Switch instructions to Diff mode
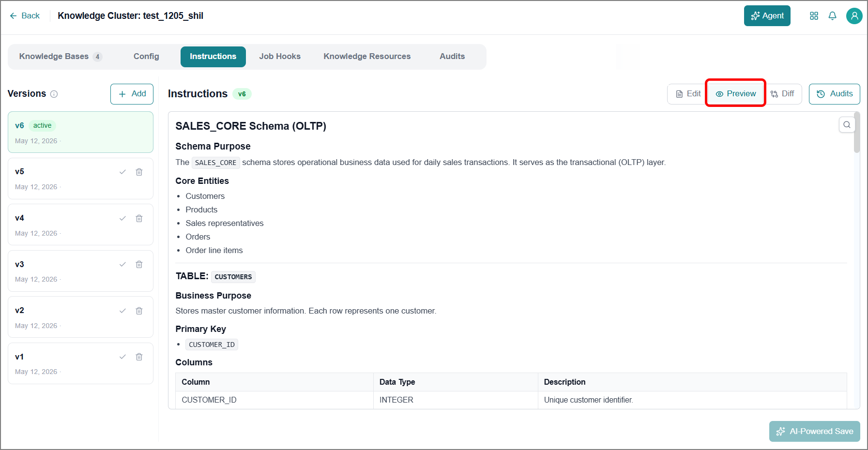The height and width of the screenshot is (450, 868). (x=782, y=94)
